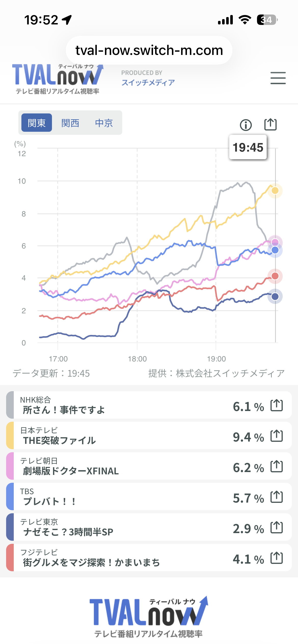
Task: Switch to the 関西 region tab
Action: [x=70, y=123]
